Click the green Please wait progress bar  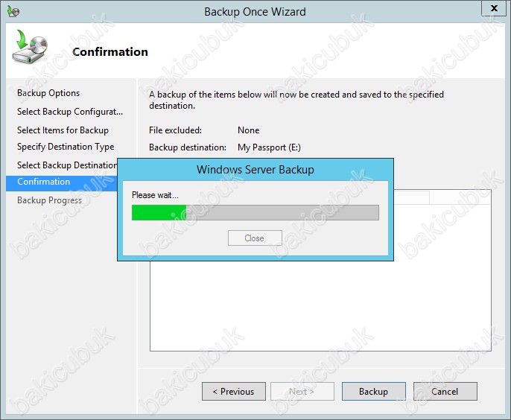pyautogui.click(x=256, y=212)
